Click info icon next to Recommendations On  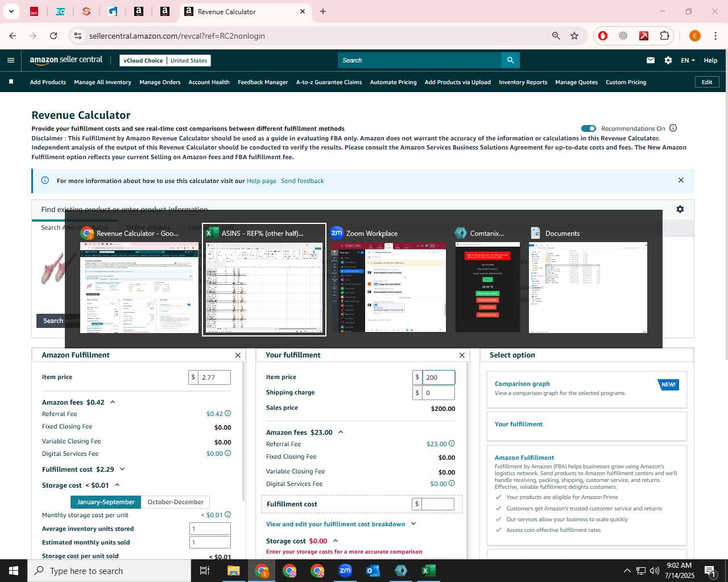click(673, 128)
